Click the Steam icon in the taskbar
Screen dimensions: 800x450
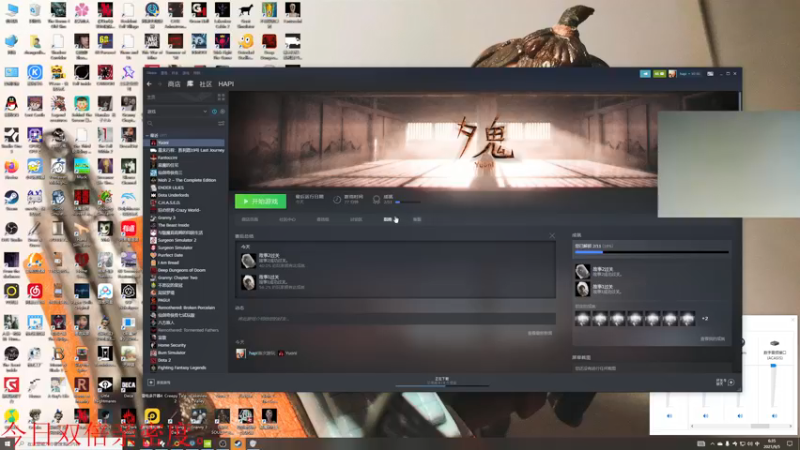coord(238,444)
